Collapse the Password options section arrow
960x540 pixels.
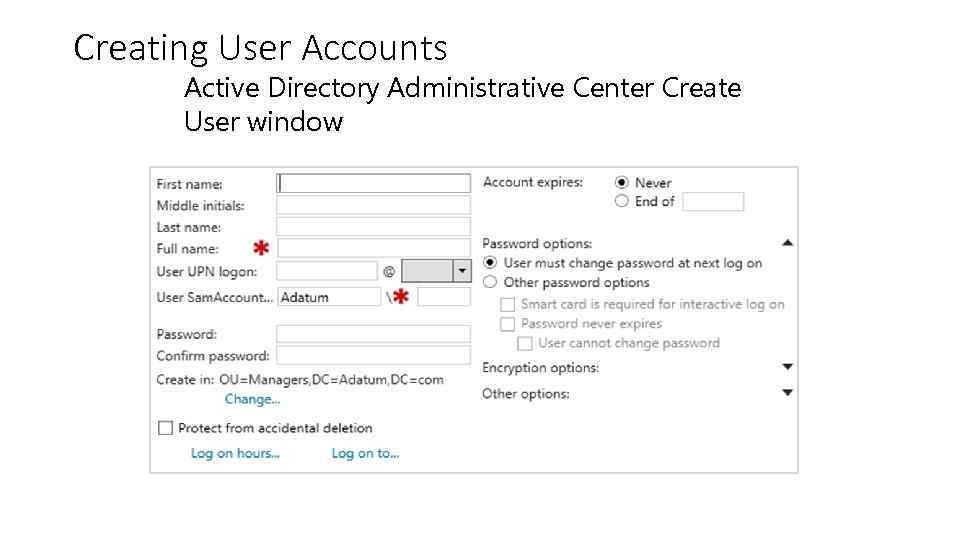(x=787, y=243)
